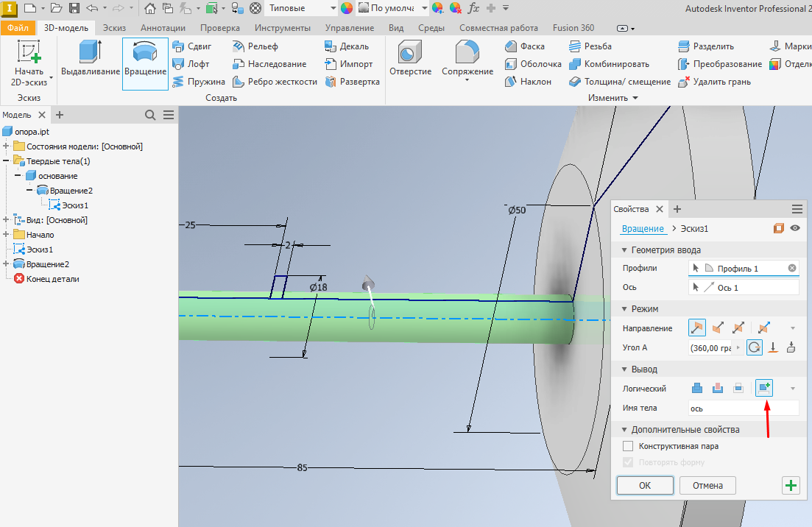Select Cut boolean operation in Логический row
The width and height of the screenshot is (812, 527).
point(718,389)
